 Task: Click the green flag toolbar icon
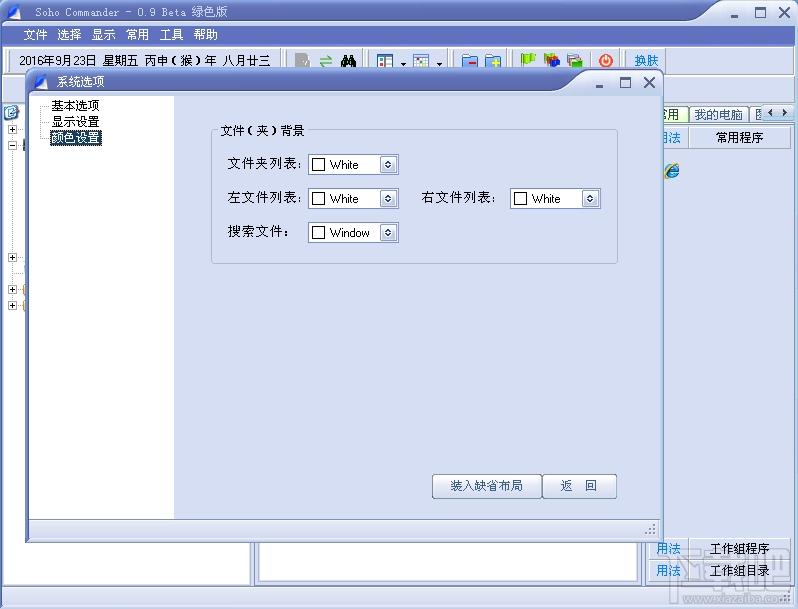[528, 61]
